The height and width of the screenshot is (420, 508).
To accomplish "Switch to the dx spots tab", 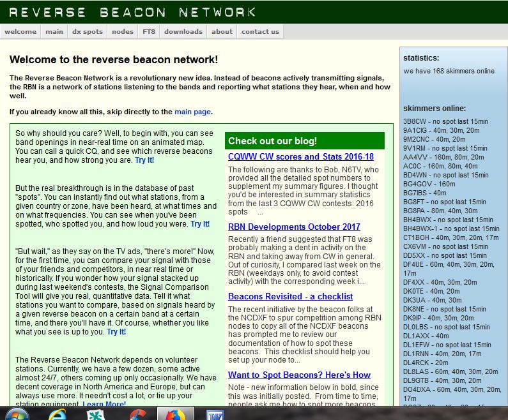I will point(88,32).
